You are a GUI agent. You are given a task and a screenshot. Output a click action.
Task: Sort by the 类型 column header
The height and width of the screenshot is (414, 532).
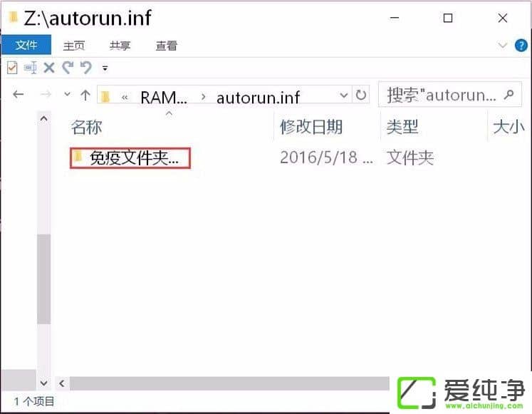click(x=402, y=128)
